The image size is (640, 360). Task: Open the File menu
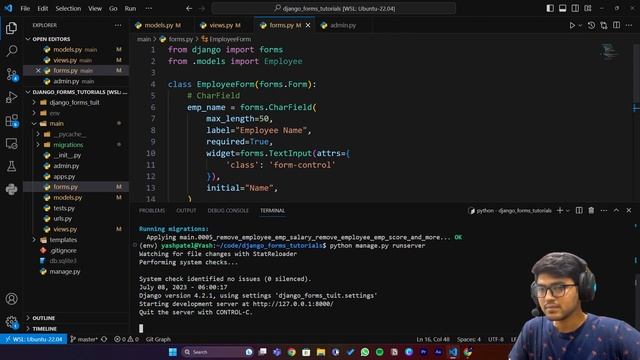tap(25, 8)
